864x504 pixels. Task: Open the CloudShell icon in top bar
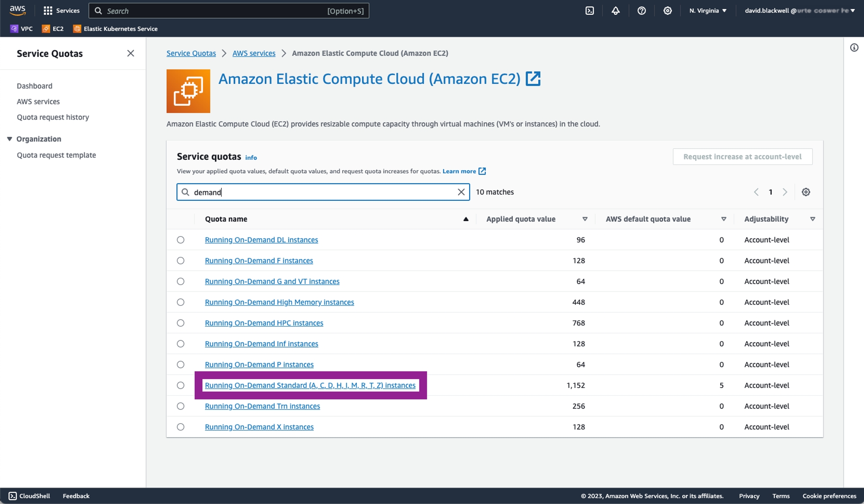point(590,11)
